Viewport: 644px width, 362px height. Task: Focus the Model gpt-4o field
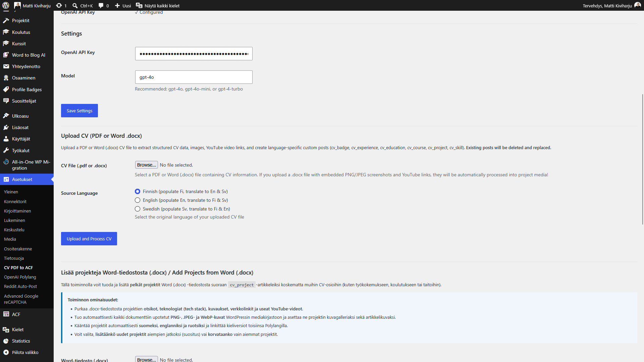(194, 77)
